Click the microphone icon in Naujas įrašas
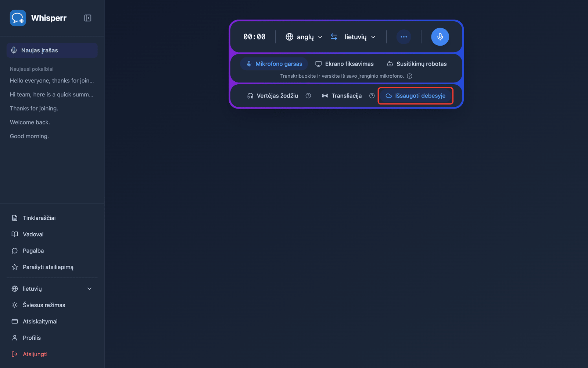 coord(14,50)
